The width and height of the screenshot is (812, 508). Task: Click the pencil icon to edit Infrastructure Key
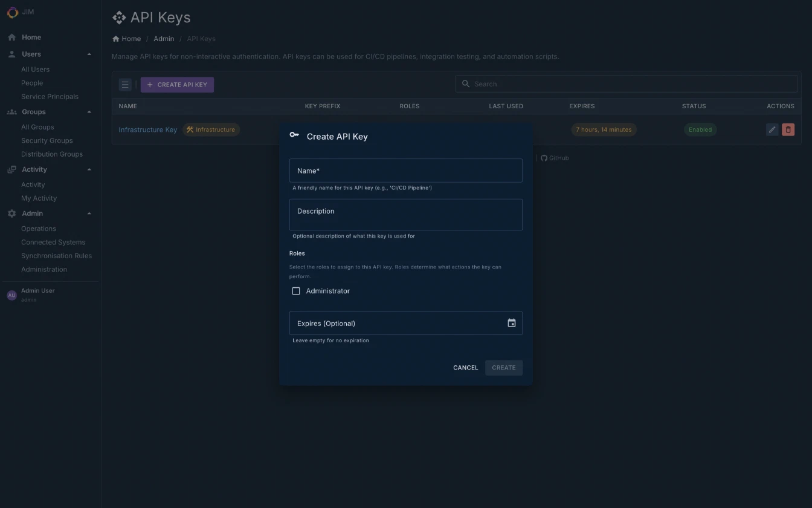point(772,129)
